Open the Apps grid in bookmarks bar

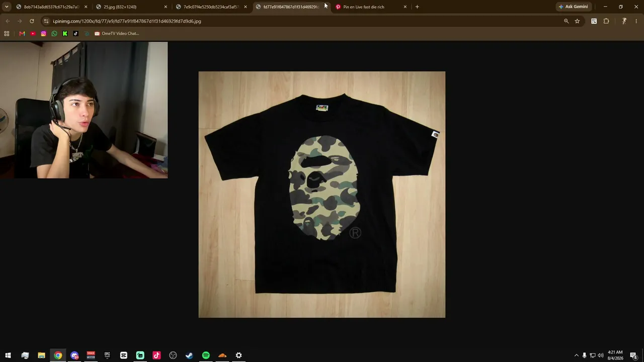click(x=7, y=34)
